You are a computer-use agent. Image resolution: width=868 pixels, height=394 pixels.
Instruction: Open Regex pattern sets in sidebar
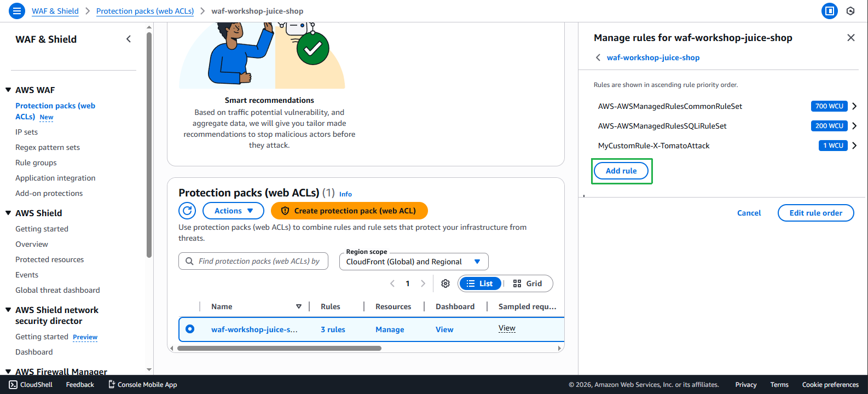point(48,147)
